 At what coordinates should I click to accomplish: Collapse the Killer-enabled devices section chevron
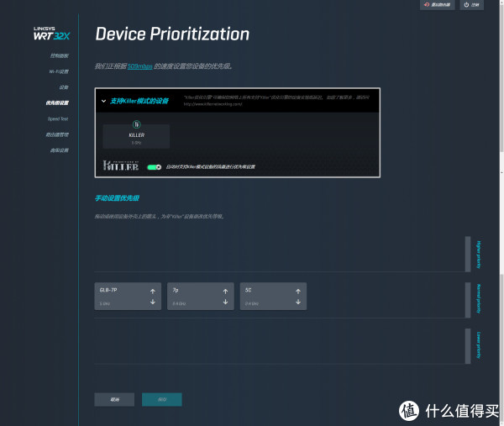tap(103, 101)
